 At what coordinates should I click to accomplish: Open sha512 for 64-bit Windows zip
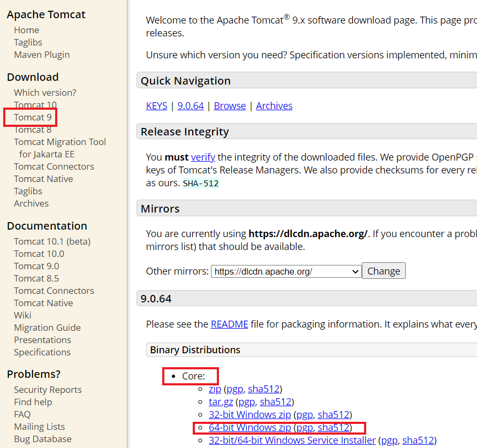coord(334,428)
